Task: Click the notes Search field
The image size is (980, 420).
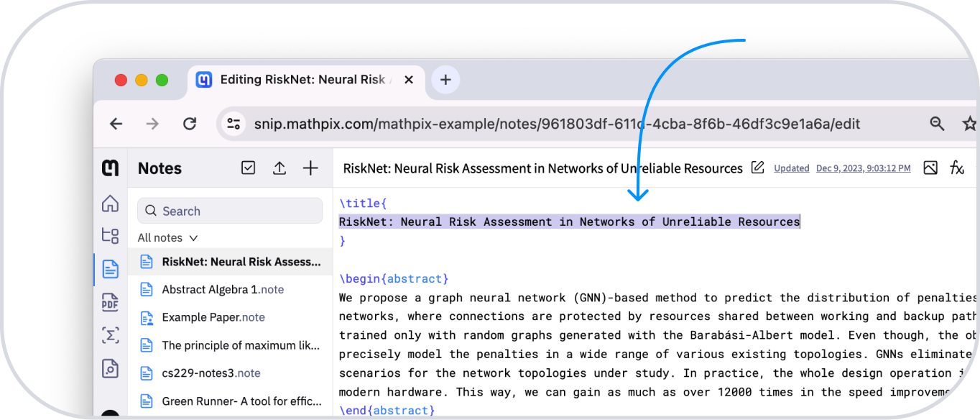Action: click(230, 211)
